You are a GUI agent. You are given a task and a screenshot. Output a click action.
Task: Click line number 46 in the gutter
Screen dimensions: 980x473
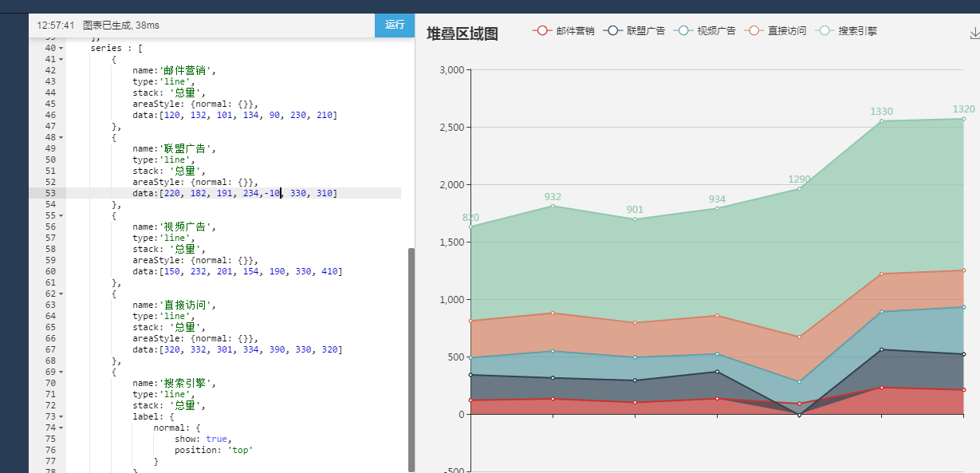coord(50,115)
